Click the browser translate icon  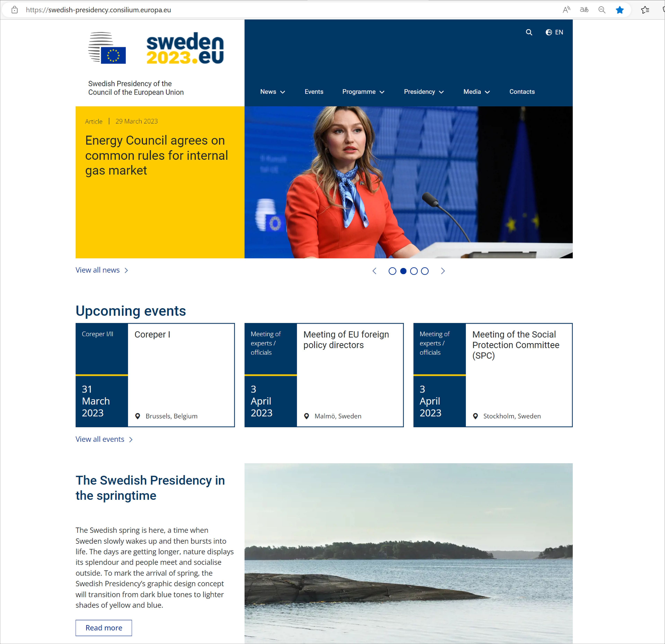point(584,10)
